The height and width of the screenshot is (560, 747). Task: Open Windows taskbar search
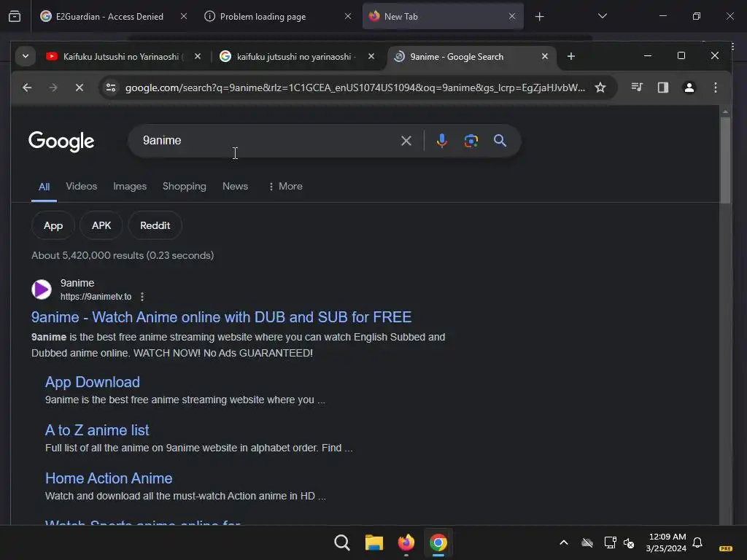(x=341, y=542)
